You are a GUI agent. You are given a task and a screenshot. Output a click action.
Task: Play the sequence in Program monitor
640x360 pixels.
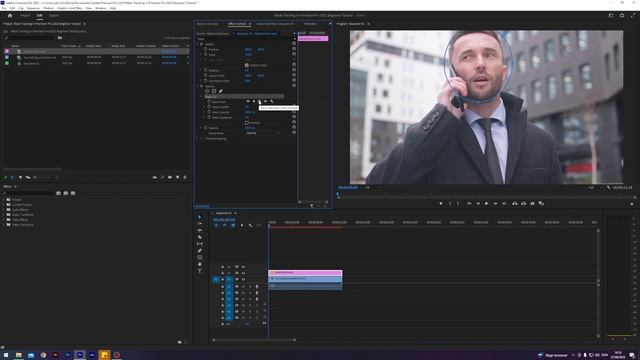click(x=486, y=203)
